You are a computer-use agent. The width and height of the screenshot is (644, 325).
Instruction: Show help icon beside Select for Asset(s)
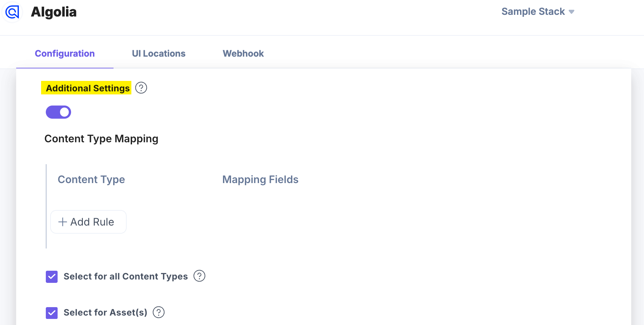(159, 312)
